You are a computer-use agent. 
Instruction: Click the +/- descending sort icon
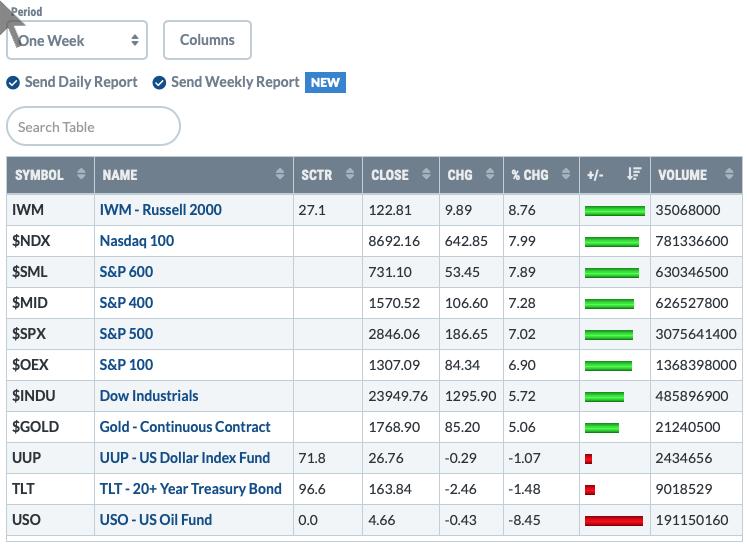click(634, 174)
